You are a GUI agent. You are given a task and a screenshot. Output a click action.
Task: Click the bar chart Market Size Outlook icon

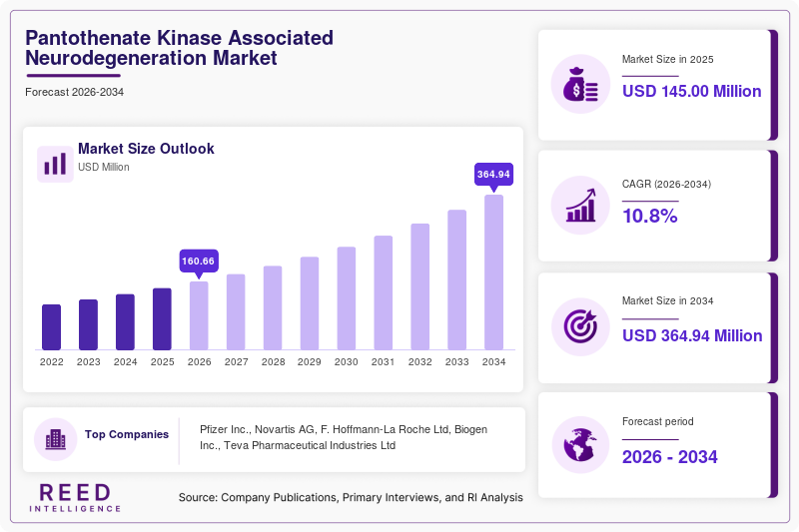(x=55, y=164)
